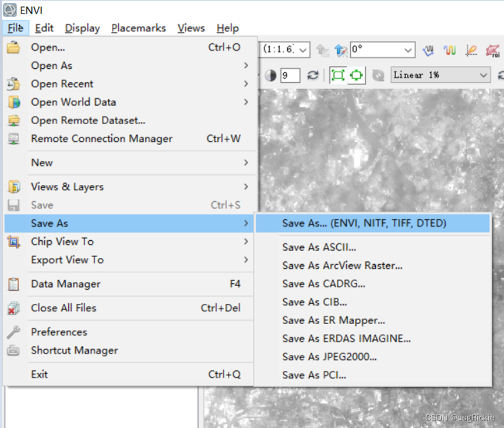Toggle stretch on full extent green button

(x=338, y=76)
